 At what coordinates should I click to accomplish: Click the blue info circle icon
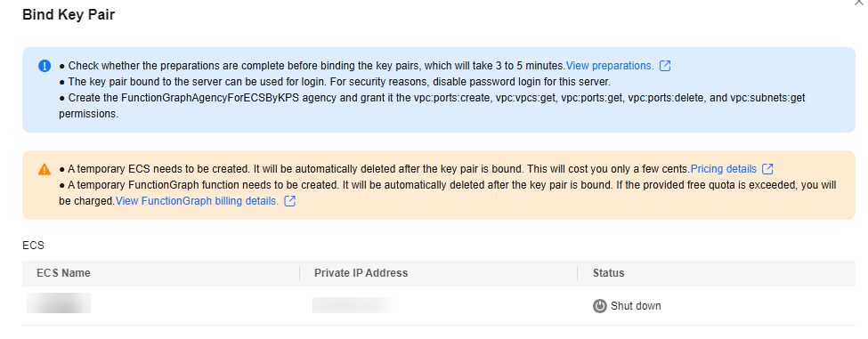tap(45, 66)
